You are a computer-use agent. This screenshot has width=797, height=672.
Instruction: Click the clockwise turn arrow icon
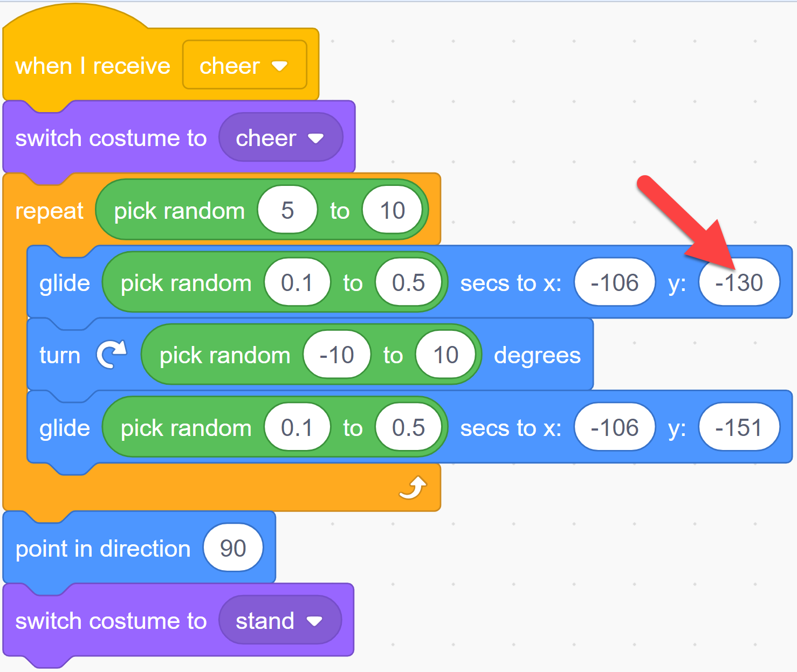click(x=112, y=355)
